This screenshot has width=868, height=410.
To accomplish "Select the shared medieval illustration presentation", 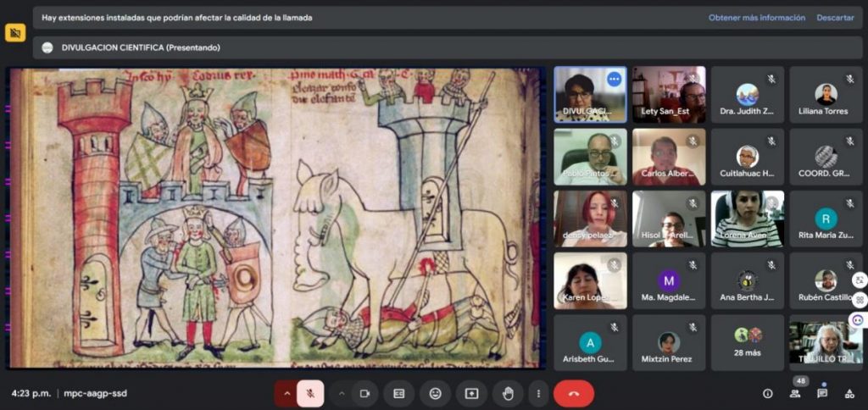I will tap(276, 218).
